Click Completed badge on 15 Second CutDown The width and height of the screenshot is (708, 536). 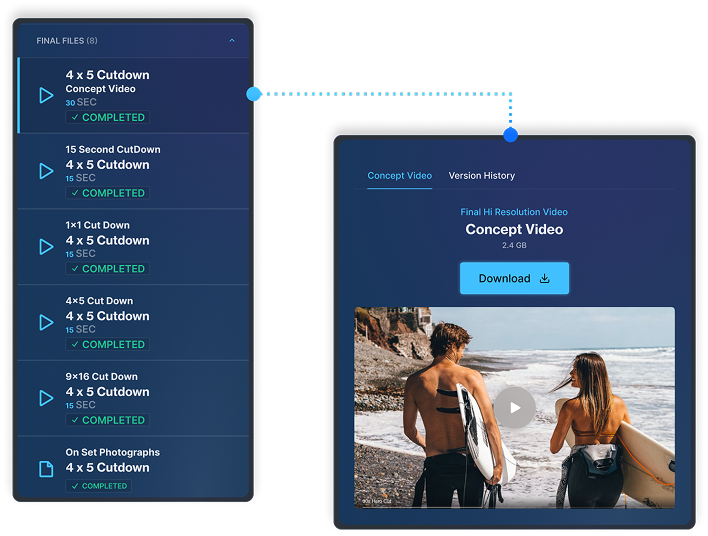coord(107,193)
